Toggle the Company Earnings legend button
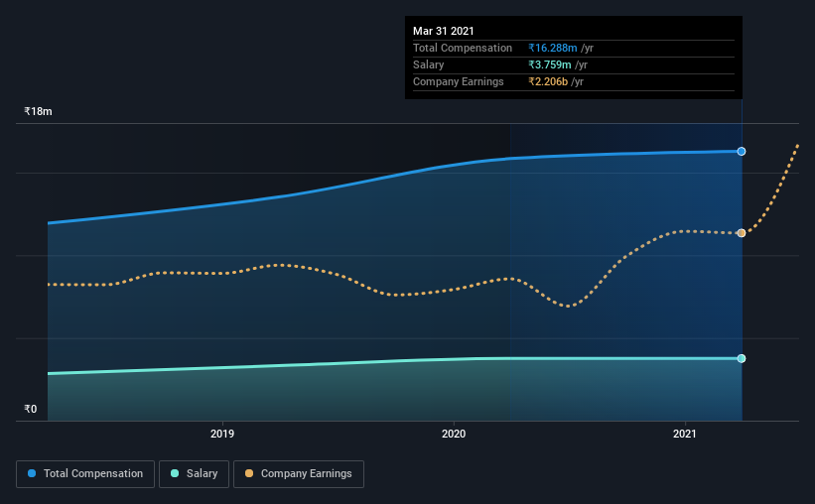The height and width of the screenshot is (504, 815). click(299, 474)
